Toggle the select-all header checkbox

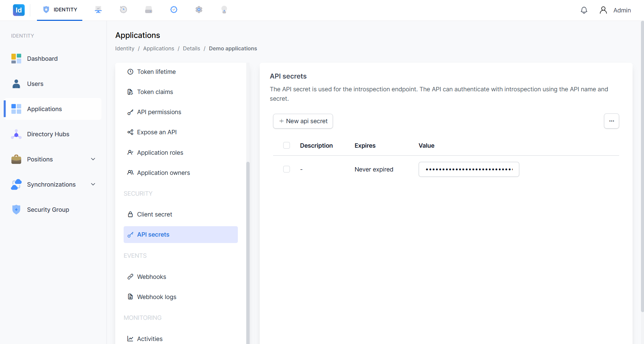tap(287, 145)
